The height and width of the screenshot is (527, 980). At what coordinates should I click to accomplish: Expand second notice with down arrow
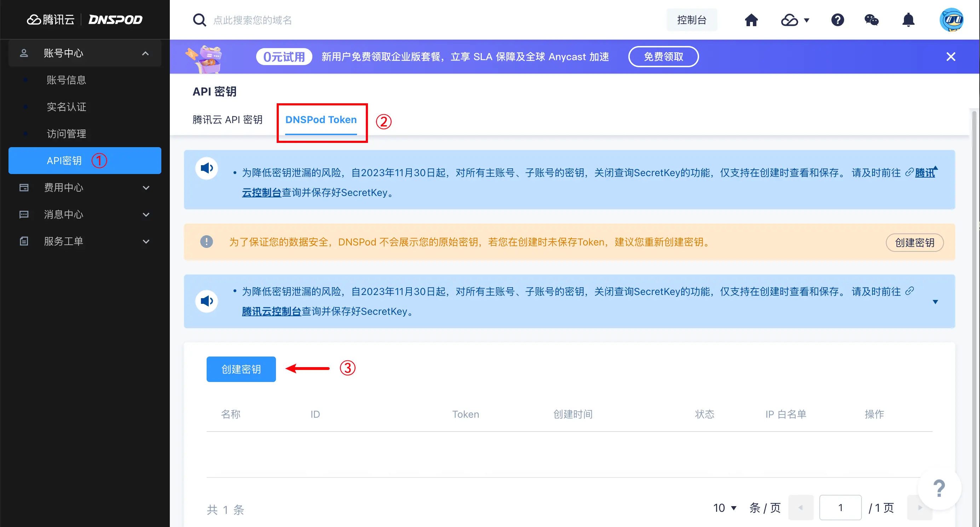(935, 302)
